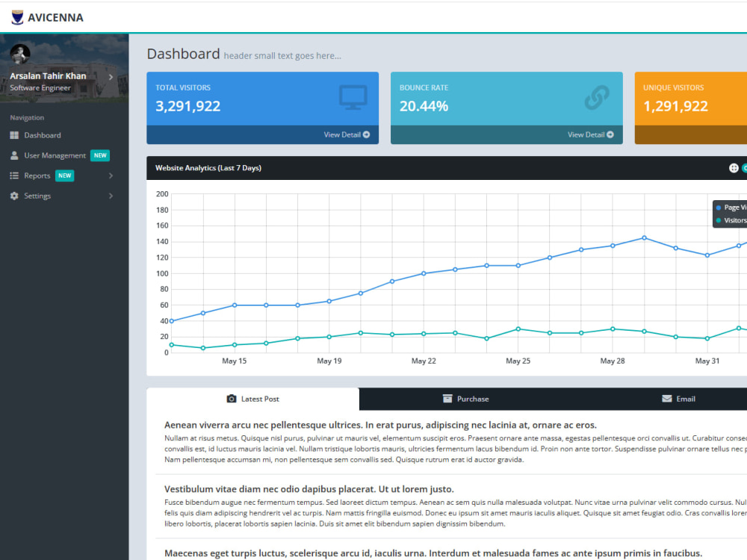Click the User Management person icon
The image size is (747, 560).
[14, 155]
